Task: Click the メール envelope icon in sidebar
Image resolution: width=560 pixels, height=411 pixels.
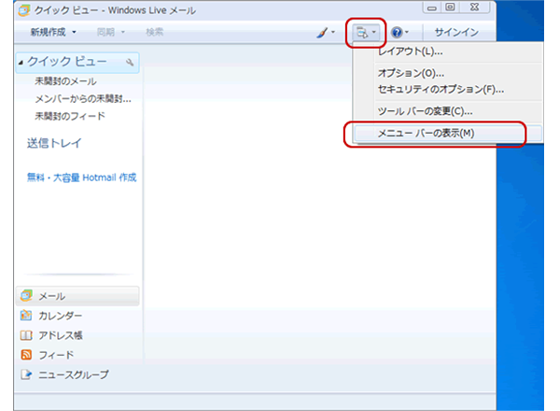Action: pos(26,296)
